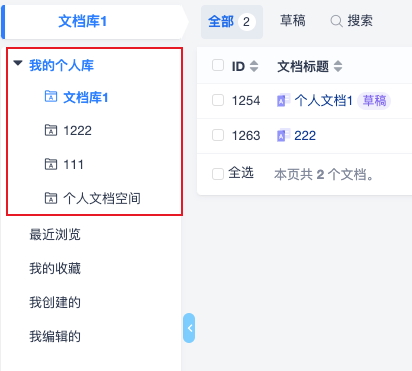Click the folder icon beside 个人文档空间

(51, 198)
